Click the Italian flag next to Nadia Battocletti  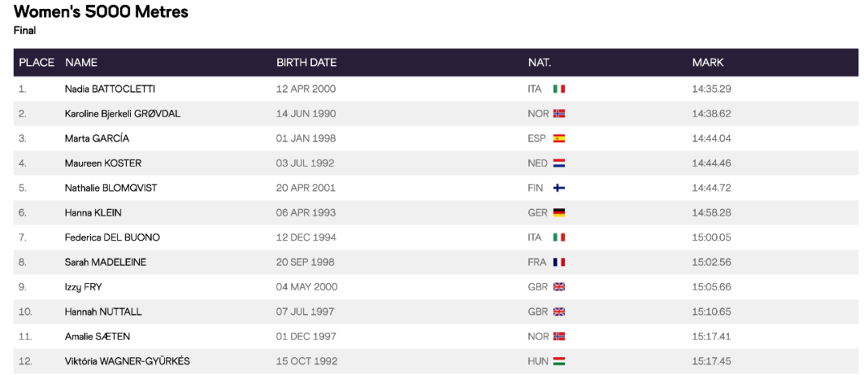pyautogui.click(x=559, y=89)
